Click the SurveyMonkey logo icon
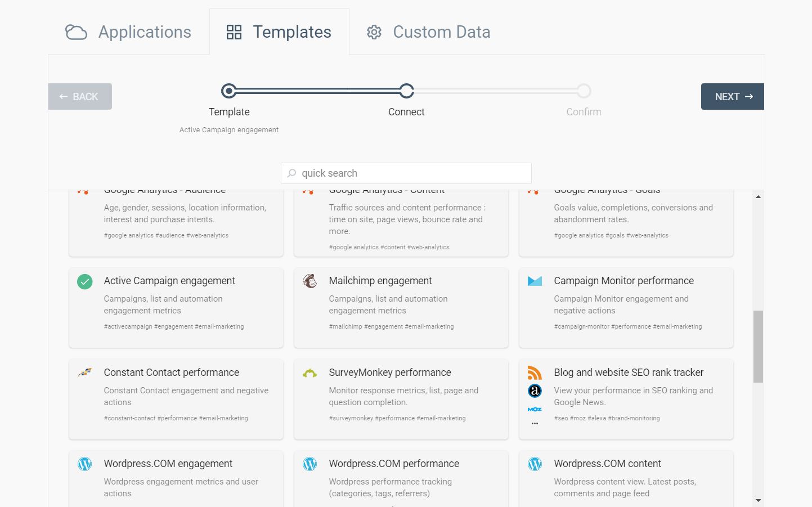The image size is (812, 507). point(310,373)
